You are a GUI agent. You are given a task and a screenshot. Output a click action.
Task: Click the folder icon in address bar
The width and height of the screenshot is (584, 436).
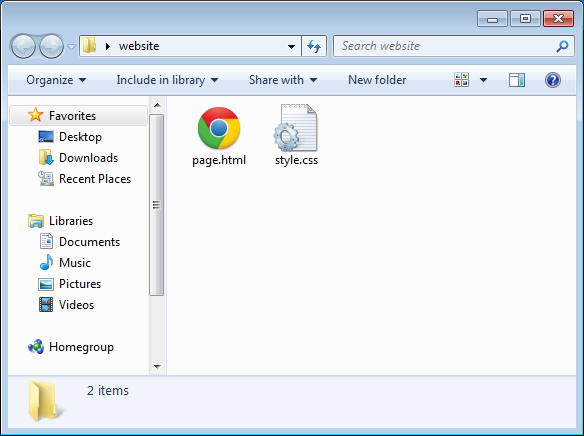tap(89, 46)
